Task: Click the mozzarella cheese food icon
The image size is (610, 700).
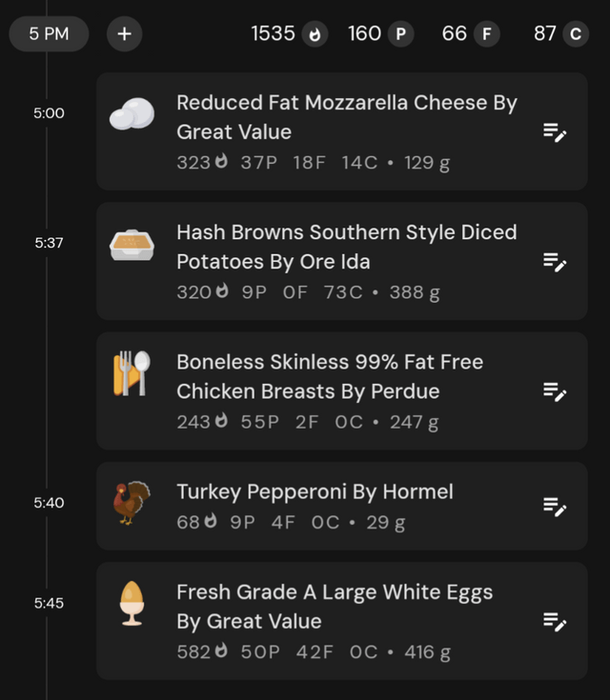Action: 132,114
